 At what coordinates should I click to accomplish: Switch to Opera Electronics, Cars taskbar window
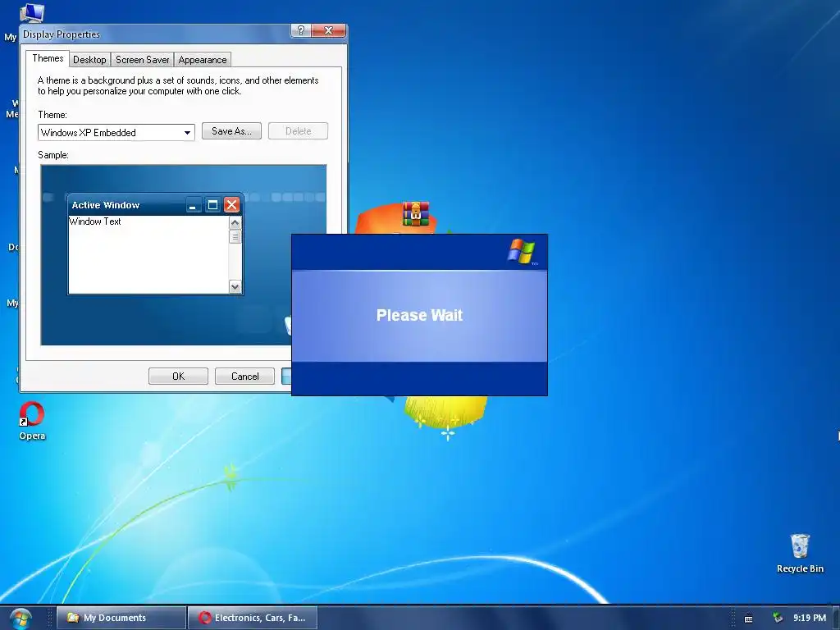(253, 618)
